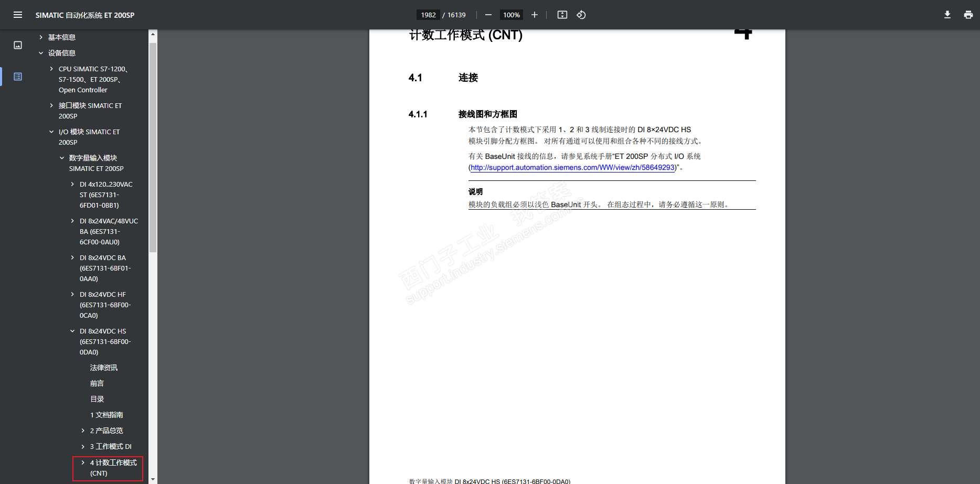
Task: Show the document outline panel
Action: (x=18, y=77)
